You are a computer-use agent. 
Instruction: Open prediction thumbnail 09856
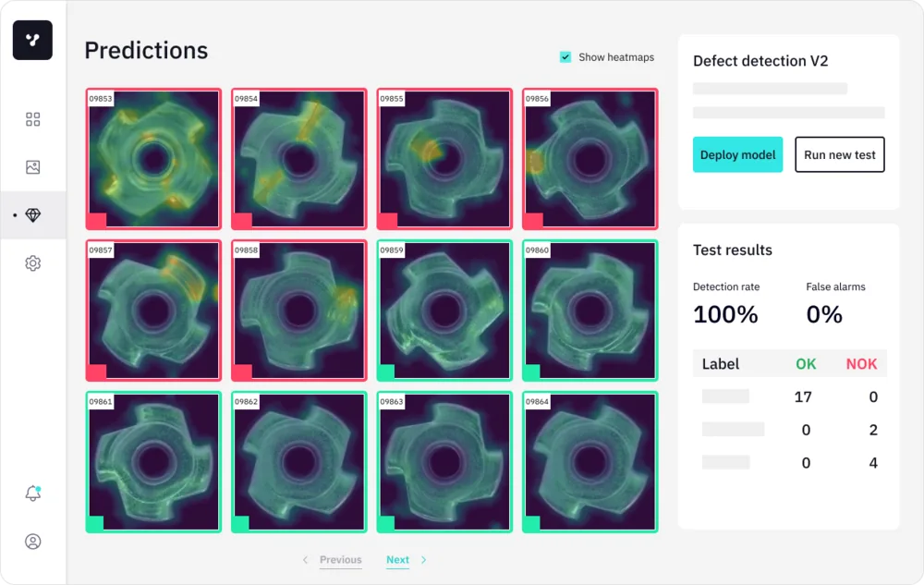coord(590,159)
